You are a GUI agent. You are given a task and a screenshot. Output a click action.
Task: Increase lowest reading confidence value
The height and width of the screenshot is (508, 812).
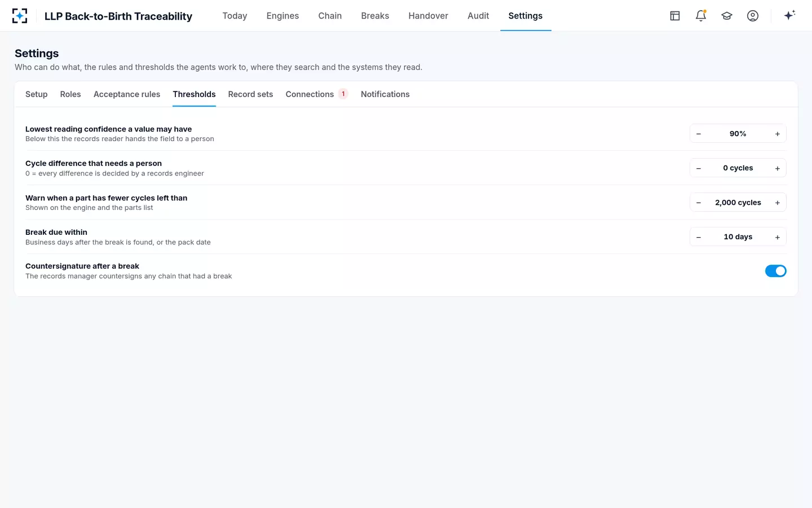pos(778,134)
